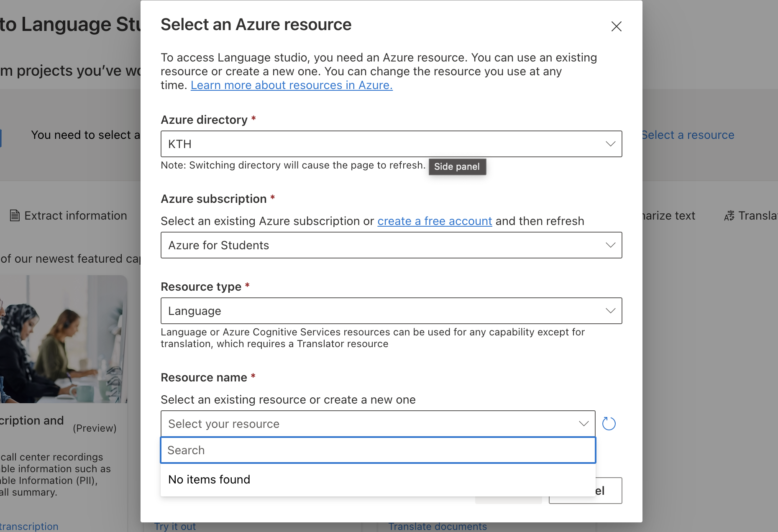Click the No items found text
The width and height of the screenshot is (778, 532).
tap(209, 479)
